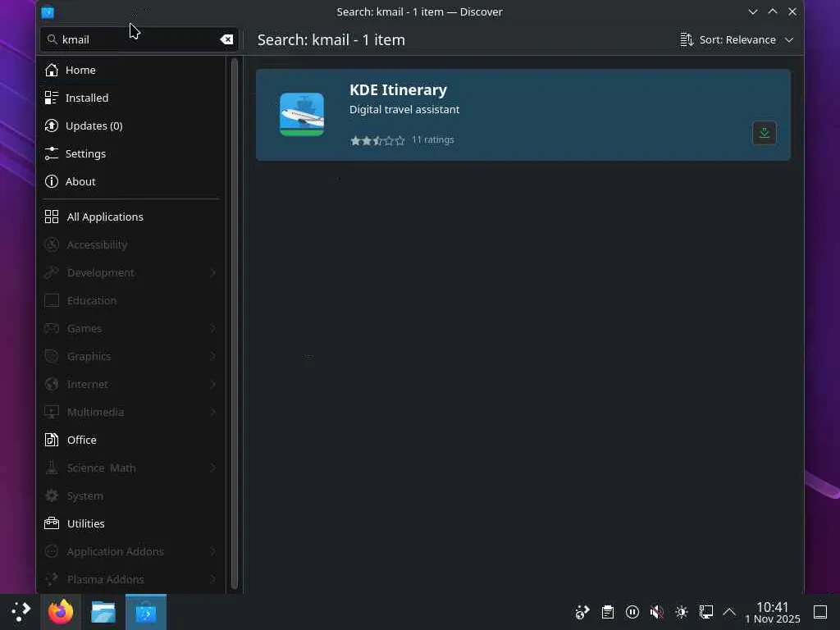Select the Internet category

pos(130,384)
